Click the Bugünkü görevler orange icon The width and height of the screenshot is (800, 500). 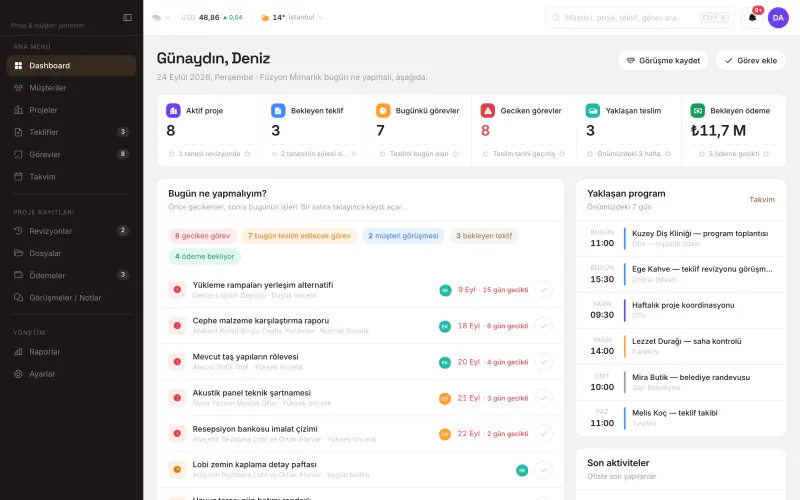click(x=383, y=110)
